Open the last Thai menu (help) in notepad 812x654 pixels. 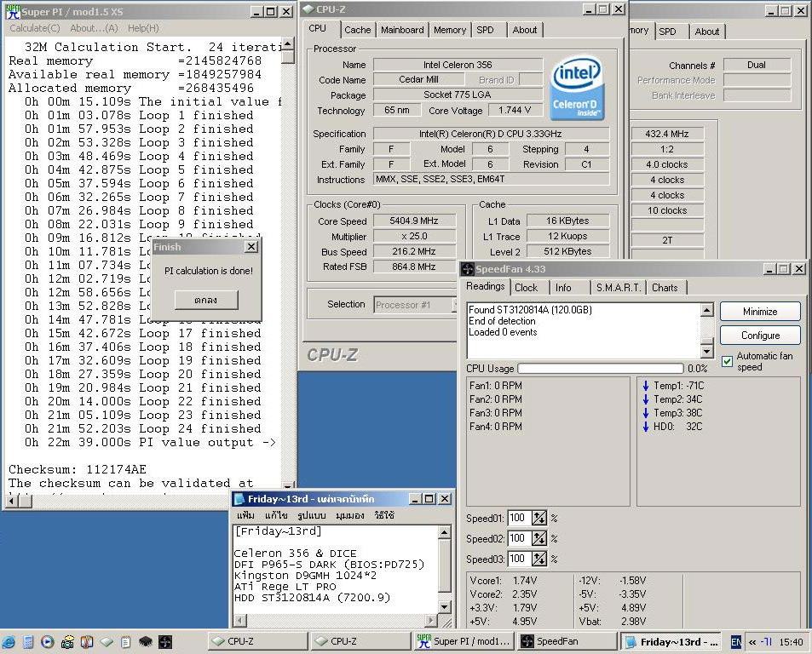click(384, 515)
